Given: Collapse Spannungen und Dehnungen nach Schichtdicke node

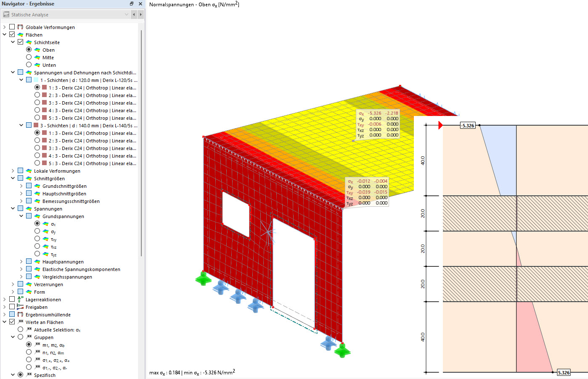Looking at the screenshot, I should (x=13, y=72).
